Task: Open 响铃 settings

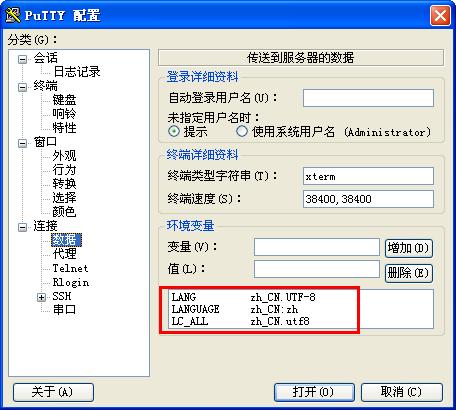Action: (x=64, y=114)
